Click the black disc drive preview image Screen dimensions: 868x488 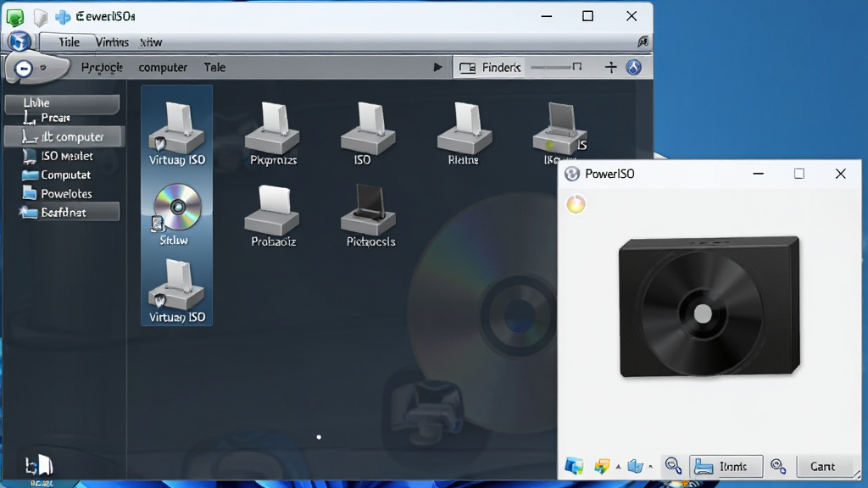coord(709,307)
